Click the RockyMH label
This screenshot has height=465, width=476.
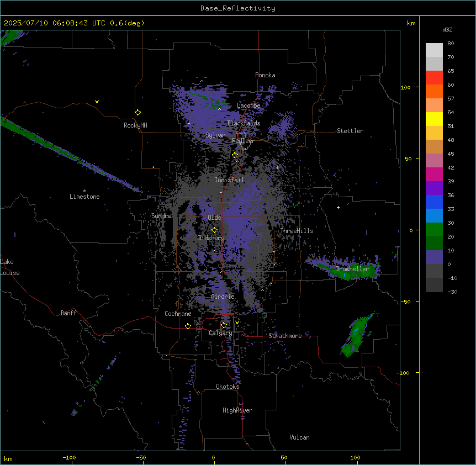click(135, 125)
